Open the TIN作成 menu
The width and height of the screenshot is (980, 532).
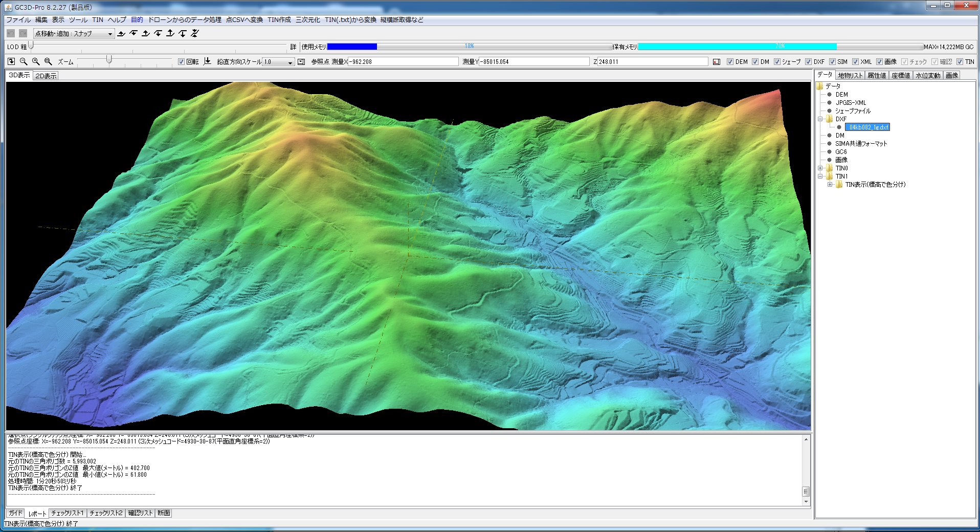(279, 20)
